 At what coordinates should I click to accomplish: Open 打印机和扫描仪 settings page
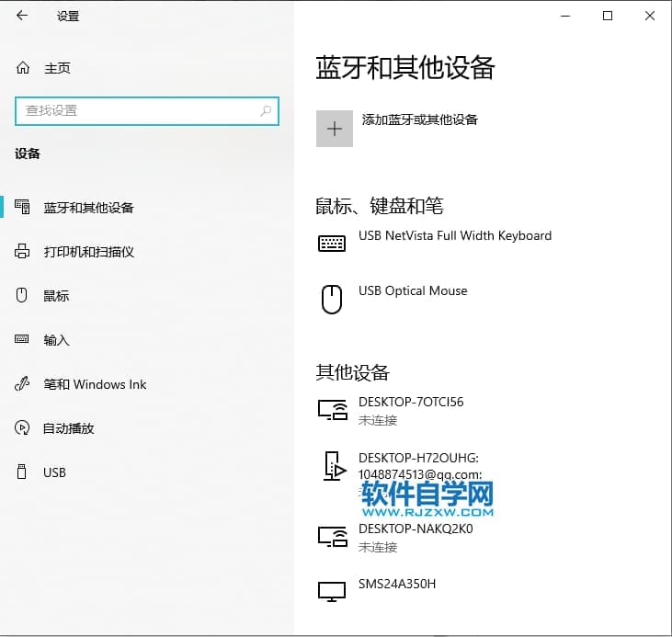point(88,252)
